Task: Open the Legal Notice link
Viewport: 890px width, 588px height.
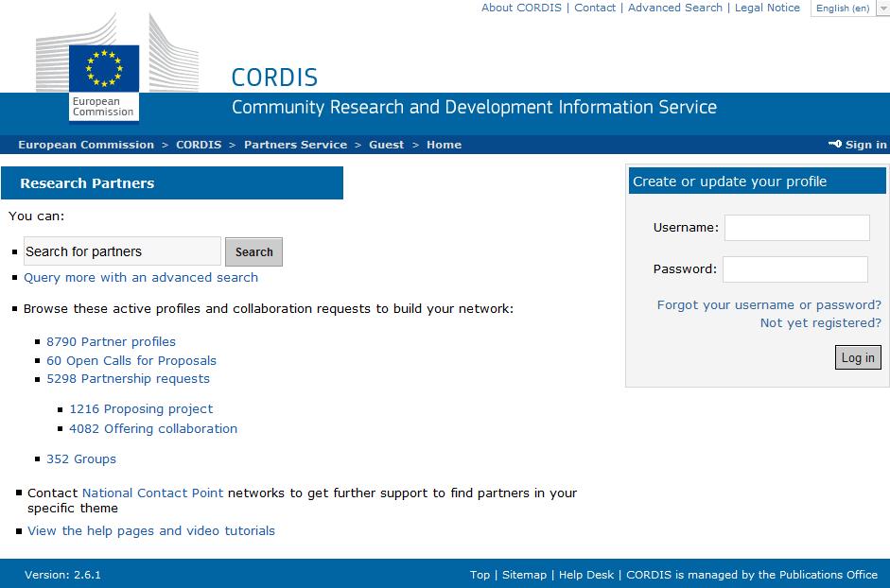Action: click(767, 8)
